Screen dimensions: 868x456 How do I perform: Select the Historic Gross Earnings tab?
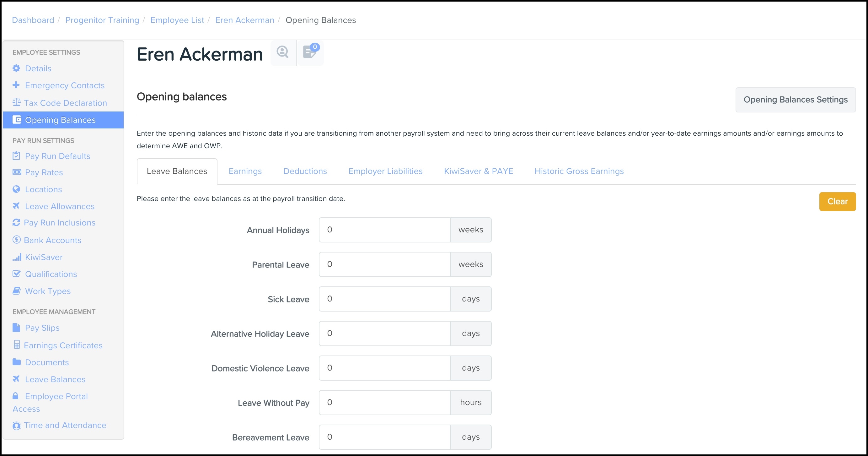pos(579,171)
